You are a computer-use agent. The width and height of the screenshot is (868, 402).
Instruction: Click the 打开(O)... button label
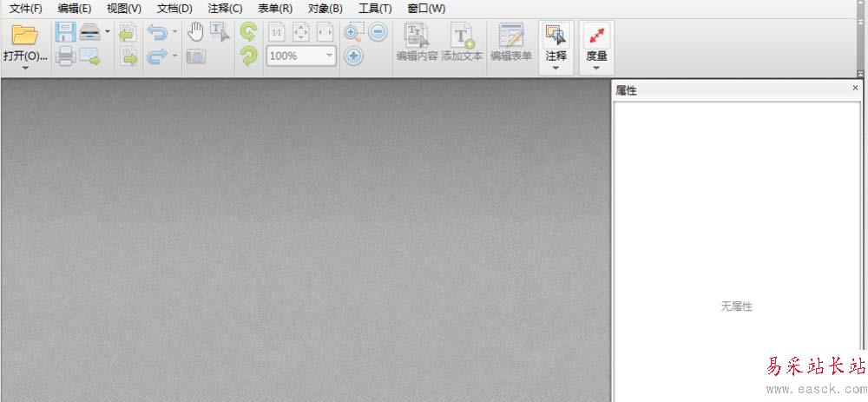coord(25,56)
